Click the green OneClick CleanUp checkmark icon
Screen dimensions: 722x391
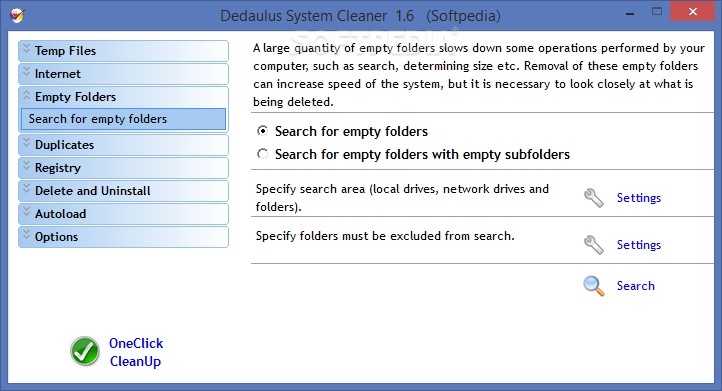click(85, 351)
